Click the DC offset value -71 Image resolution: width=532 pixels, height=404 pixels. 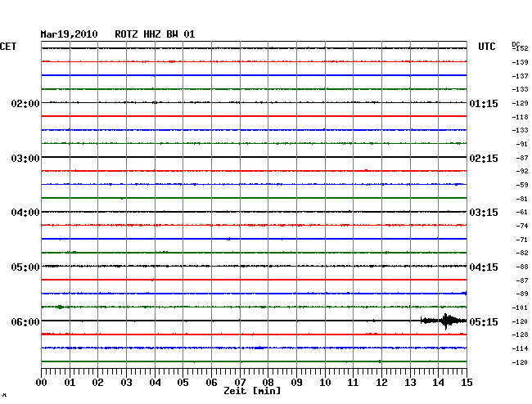click(522, 240)
